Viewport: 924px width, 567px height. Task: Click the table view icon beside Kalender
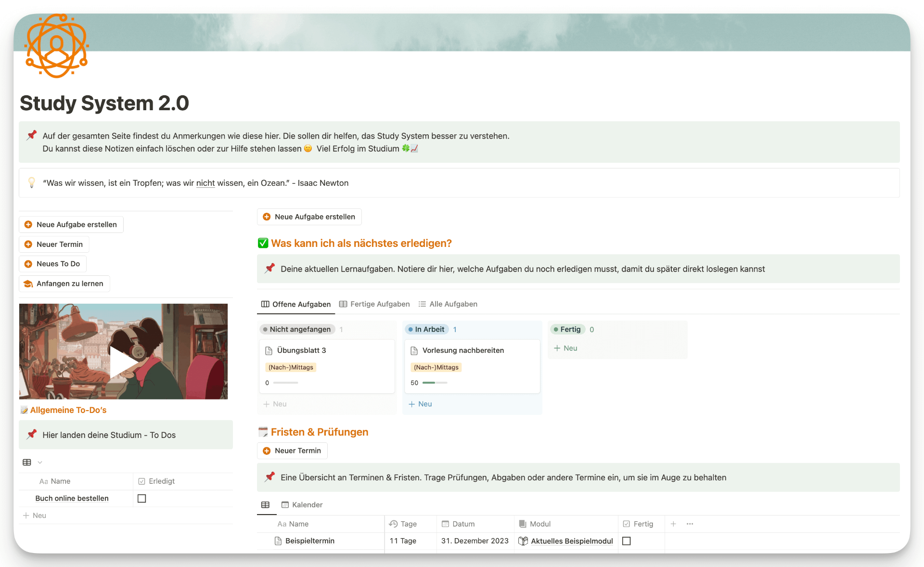click(x=265, y=504)
